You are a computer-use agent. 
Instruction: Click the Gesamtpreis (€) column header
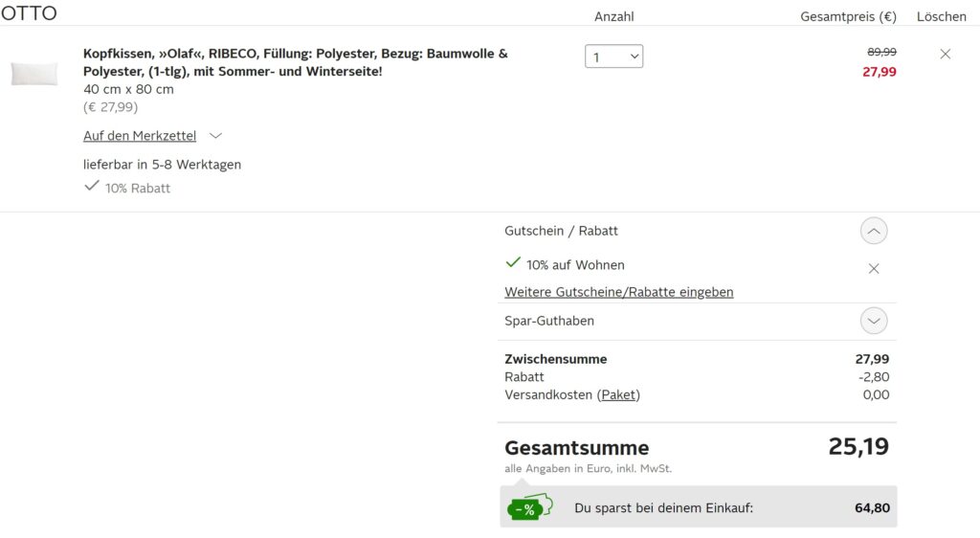point(848,17)
